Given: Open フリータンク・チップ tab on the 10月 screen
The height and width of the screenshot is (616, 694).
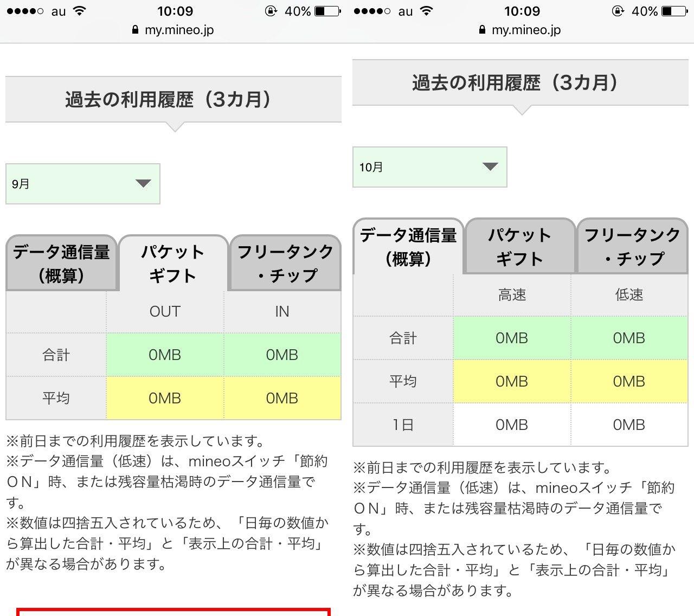Looking at the screenshot, I should [632, 247].
